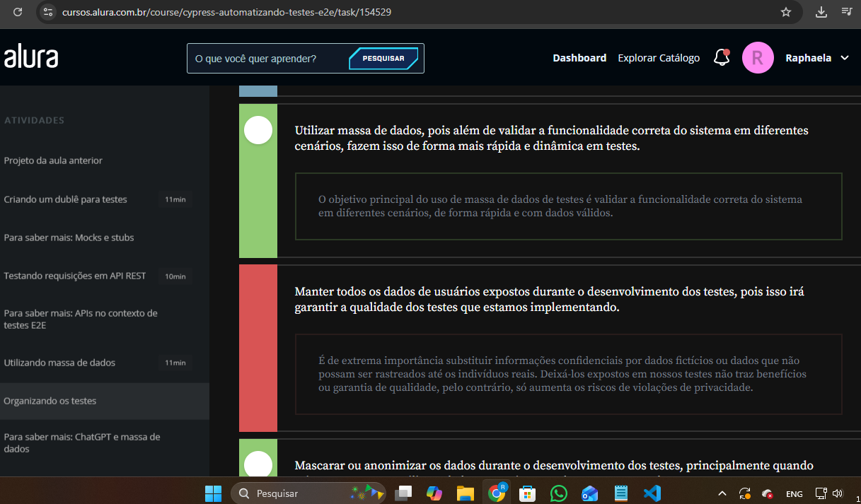861x504 pixels.
Task: Open Outlook from the taskbar
Action: pos(589,493)
